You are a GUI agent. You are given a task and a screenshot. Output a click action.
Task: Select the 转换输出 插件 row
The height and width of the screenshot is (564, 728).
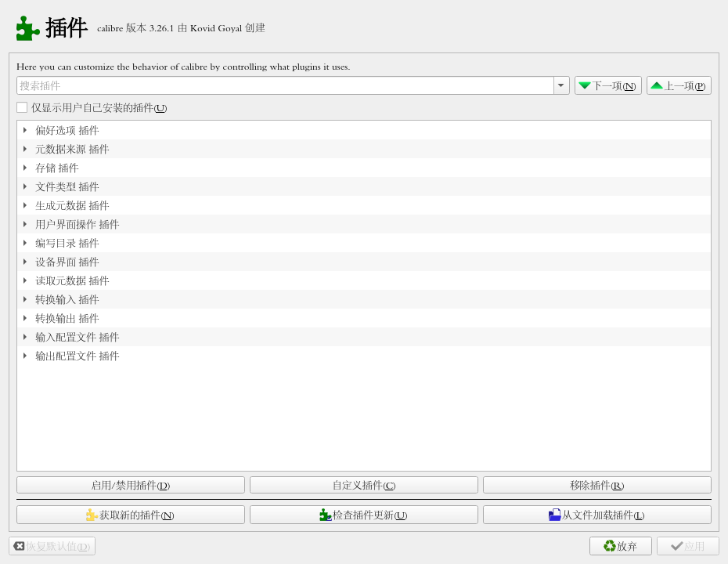(67, 318)
